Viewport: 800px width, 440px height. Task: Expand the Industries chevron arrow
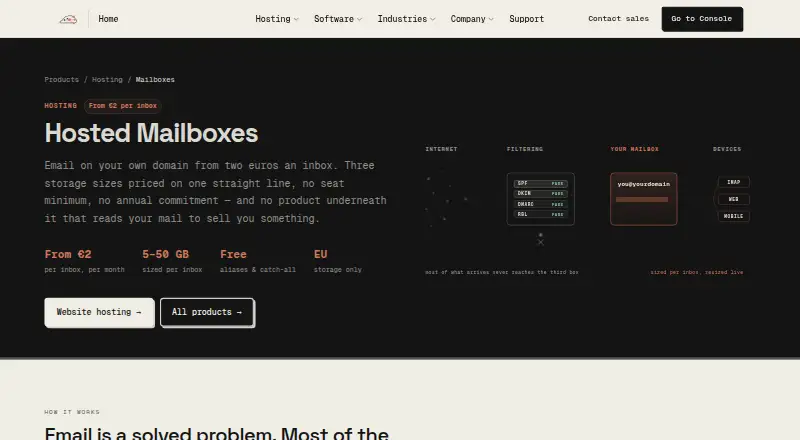tap(433, 19)
